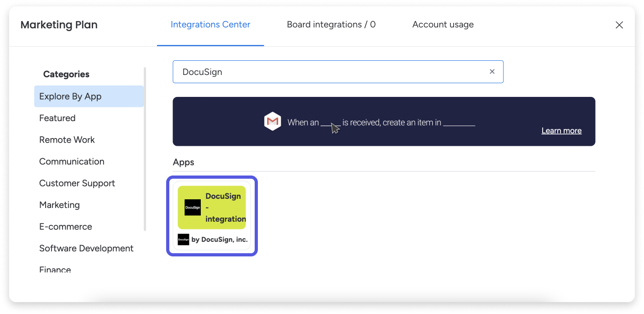Open the Finance category
644x314 pixels.
pyautogui.click(x=55, y=269)
